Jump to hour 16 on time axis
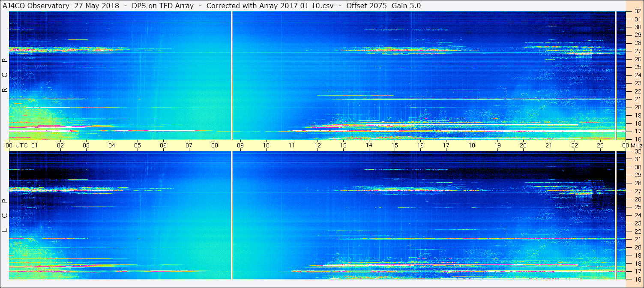 point(420,145)
